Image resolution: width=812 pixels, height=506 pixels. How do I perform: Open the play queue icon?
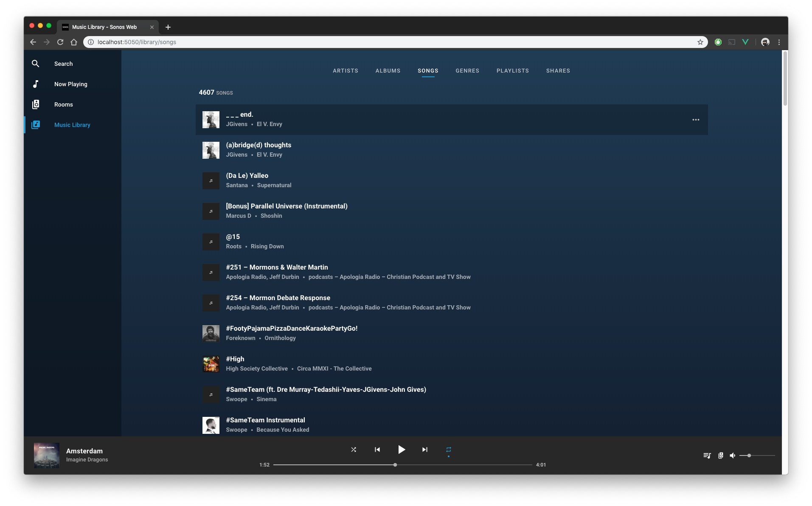pyautogui.click(x=707, y=455)
